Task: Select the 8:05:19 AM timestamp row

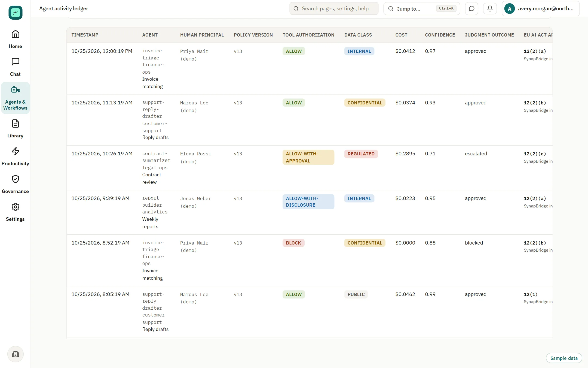Action: click(310, 312)
